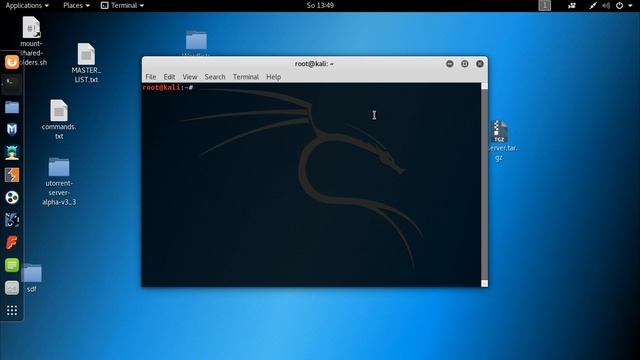This screenshot has width=640, height=360.
Task: Maximize the root@kali terminal window
Action: tap(464, 64)
